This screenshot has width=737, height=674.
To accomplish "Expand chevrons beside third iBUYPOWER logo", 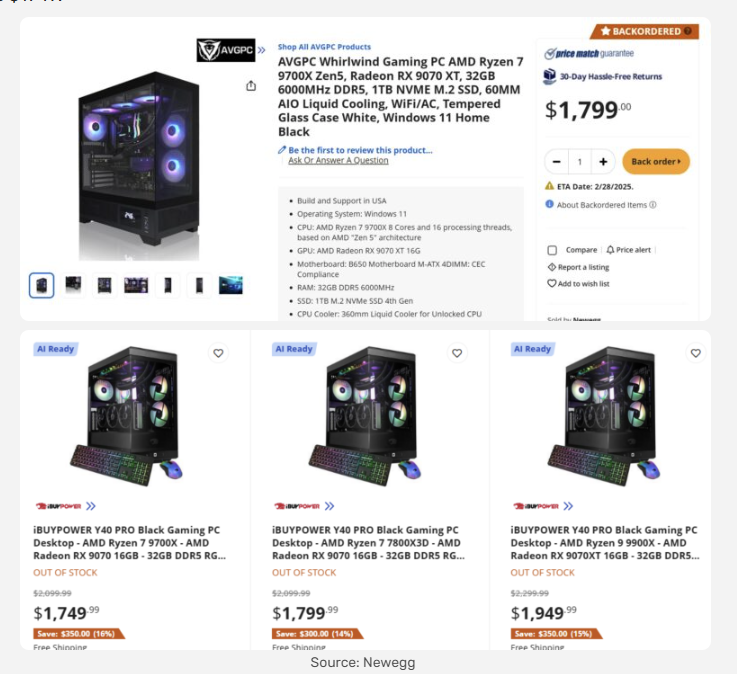I will 568,506.
